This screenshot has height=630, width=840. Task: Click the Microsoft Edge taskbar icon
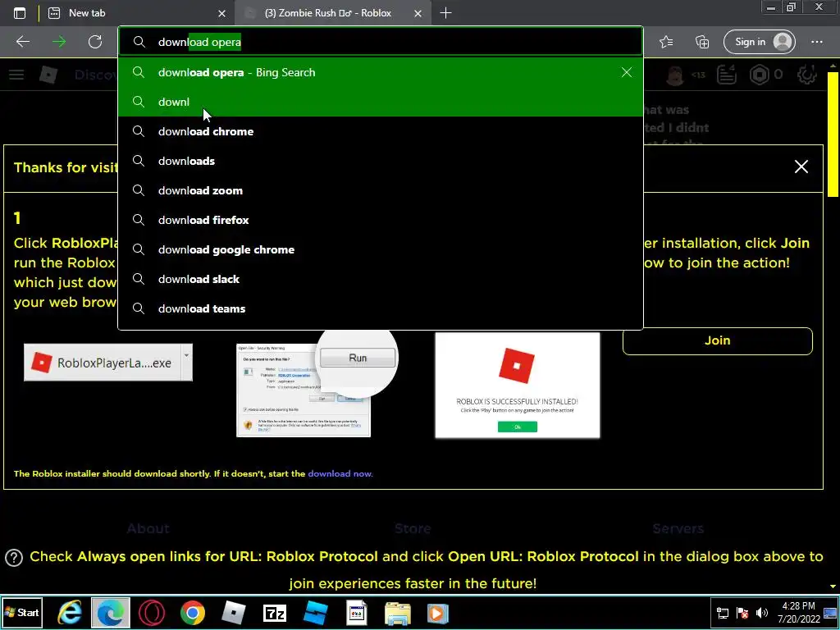tap(111, 613)
